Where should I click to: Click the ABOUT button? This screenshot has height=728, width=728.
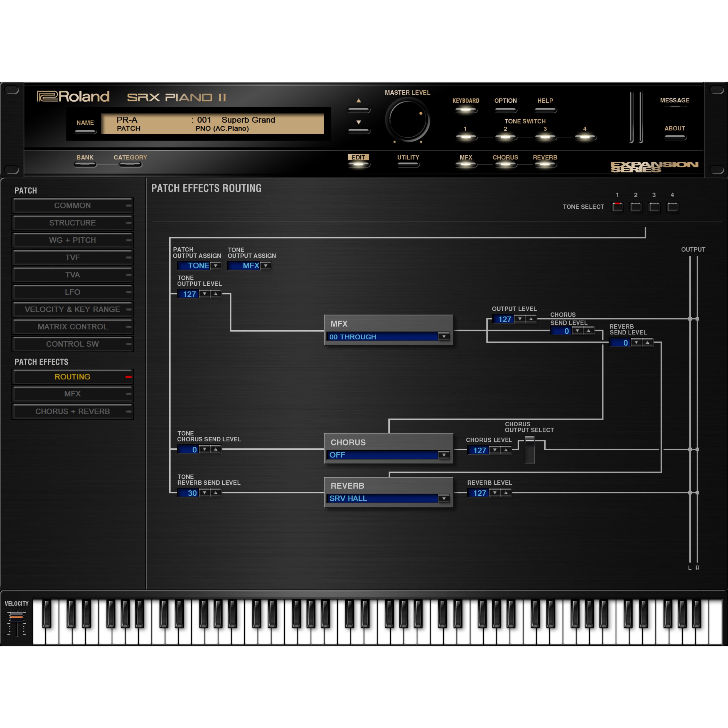coord(675,137)
